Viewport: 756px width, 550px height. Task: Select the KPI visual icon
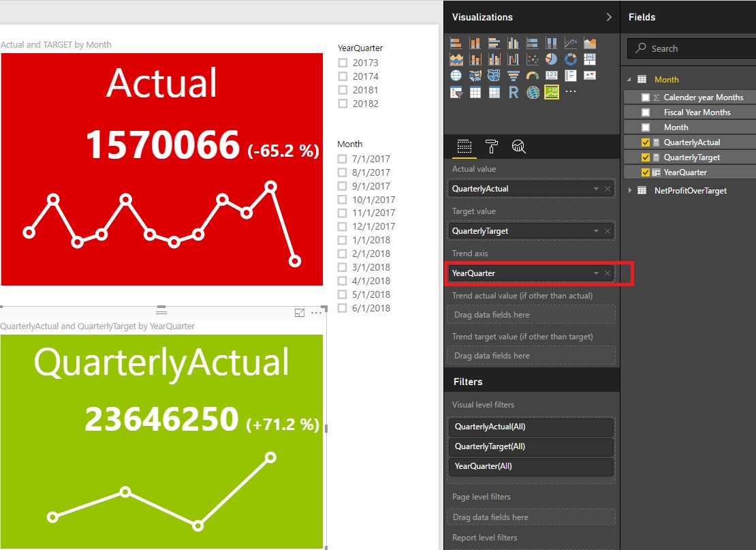pos(590,75)
